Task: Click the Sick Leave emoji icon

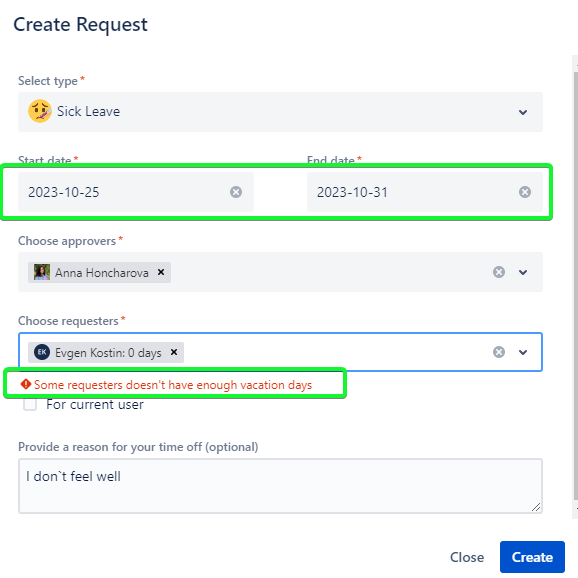Action: pos(40,111)
